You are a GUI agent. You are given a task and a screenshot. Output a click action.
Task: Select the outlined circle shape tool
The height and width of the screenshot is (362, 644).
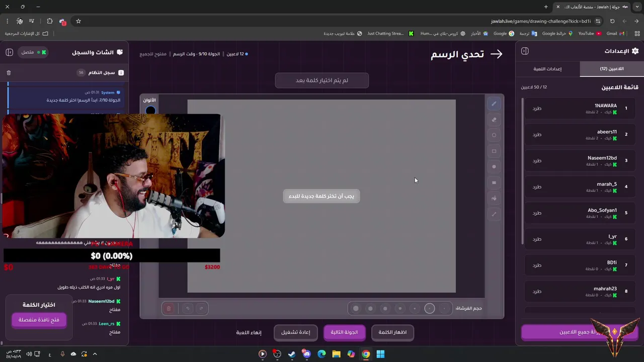point(494,135)
